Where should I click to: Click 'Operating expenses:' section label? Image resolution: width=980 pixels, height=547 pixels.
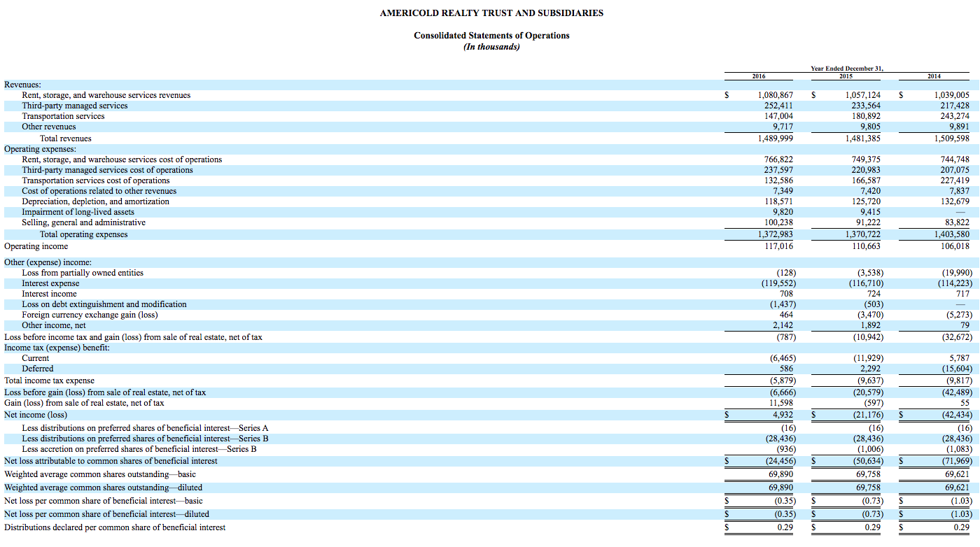40,149
